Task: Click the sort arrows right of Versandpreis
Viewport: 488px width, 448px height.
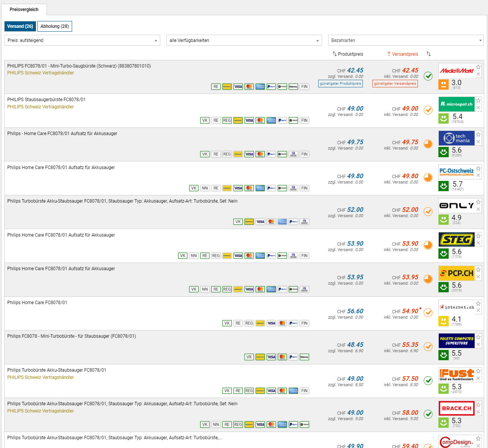Action: point(428,54)
